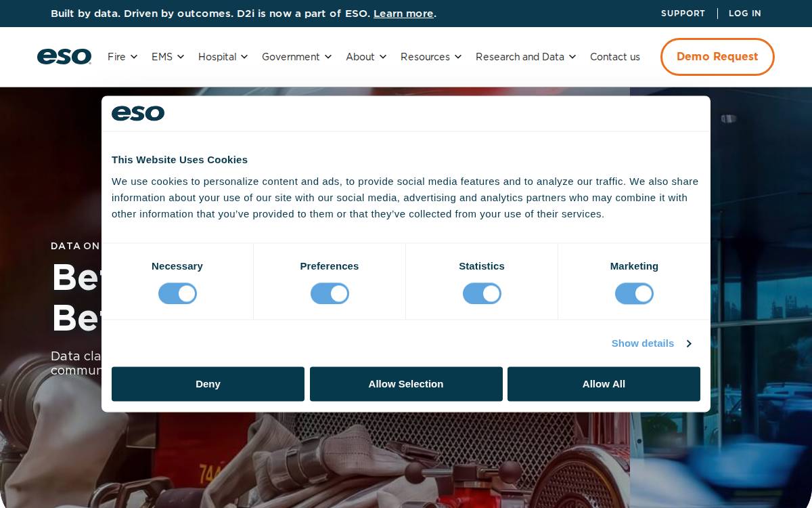Show details of cookie categories
The width and height of the screenshot is (812, 508).
pyautogui.click(x=651, y=343)
